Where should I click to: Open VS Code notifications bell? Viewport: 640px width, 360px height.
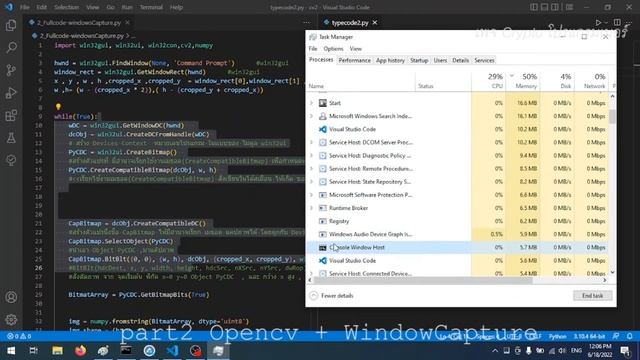tap(630, 336)
